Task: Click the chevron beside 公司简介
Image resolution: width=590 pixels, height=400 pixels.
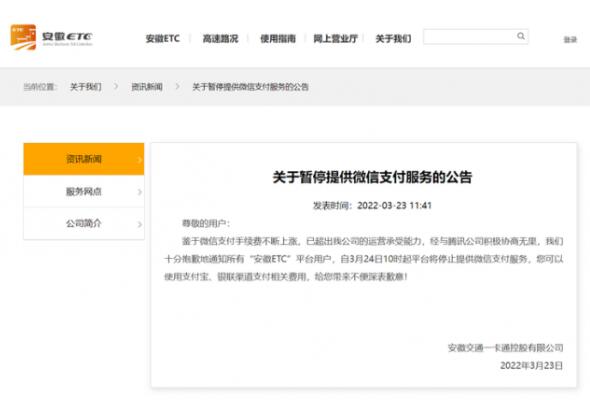Action: click(140, 224)
